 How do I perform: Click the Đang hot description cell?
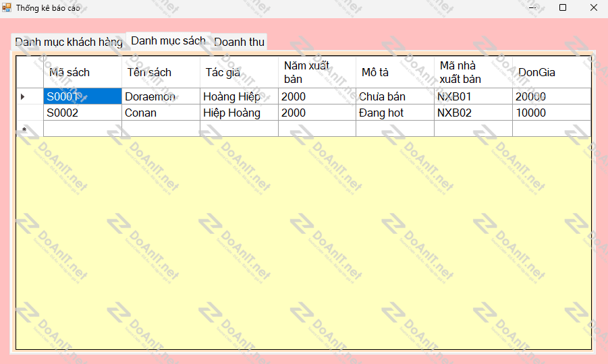pyautogui.click(x=395, y=113)
